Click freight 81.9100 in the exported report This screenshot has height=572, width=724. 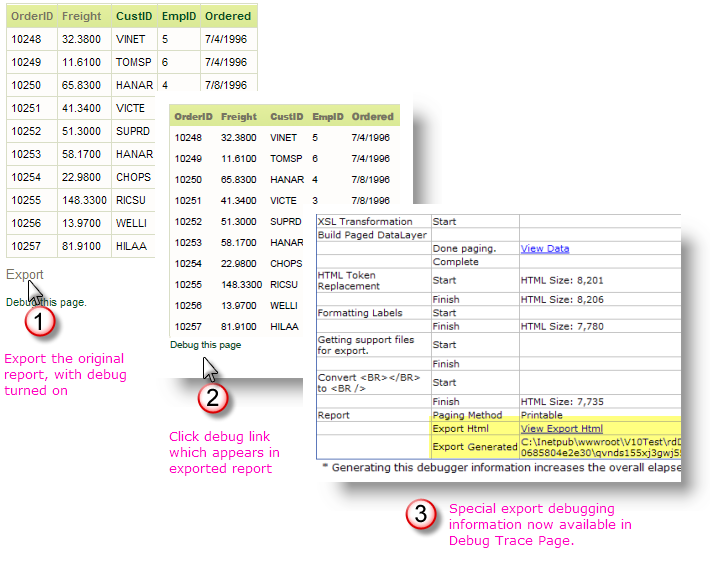(x=239, y=327)
